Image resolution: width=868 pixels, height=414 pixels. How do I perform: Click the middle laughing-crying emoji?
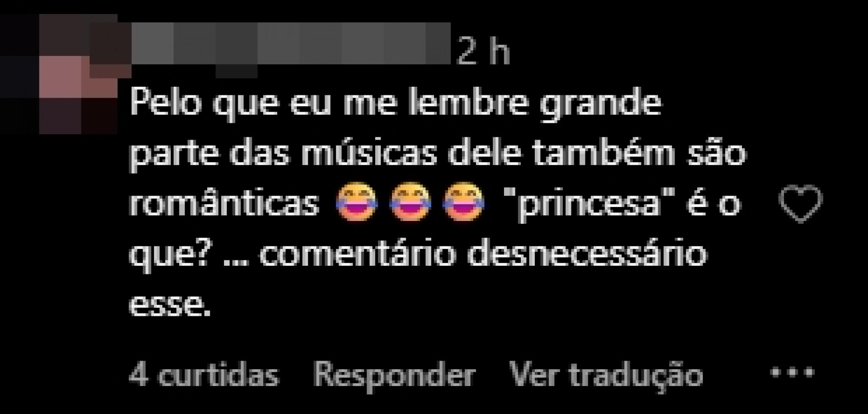(x=410, y=202)
